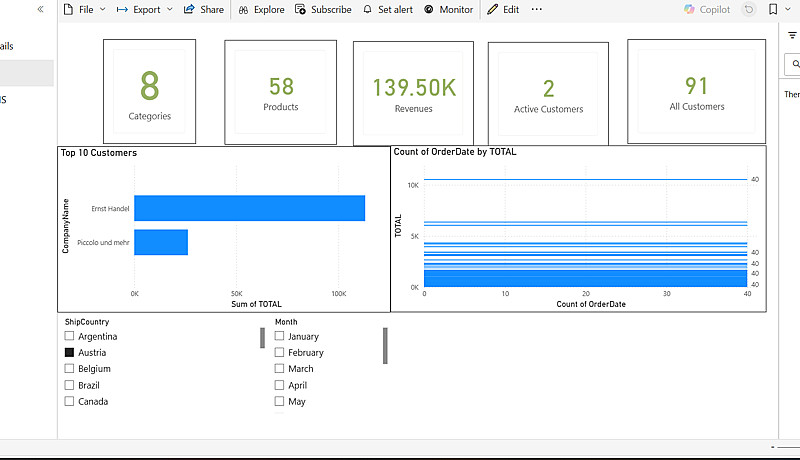
Task: Reset report to default view
Action: [749, 9]
